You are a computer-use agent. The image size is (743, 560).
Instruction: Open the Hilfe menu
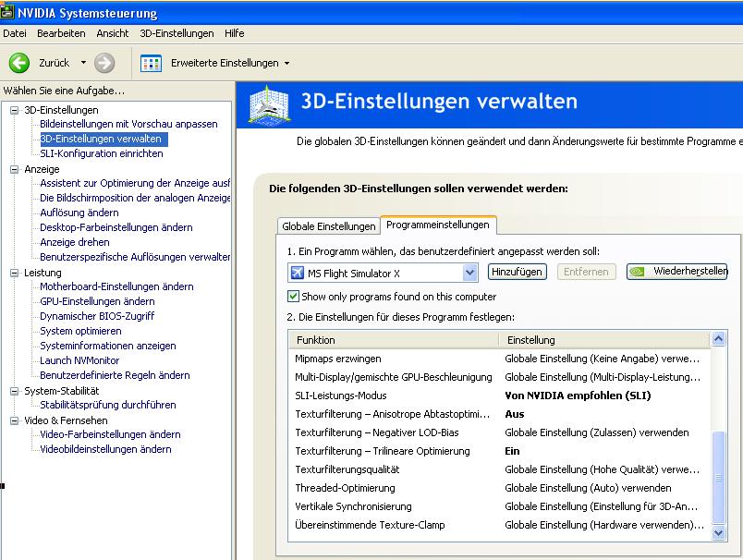(234, 33)
